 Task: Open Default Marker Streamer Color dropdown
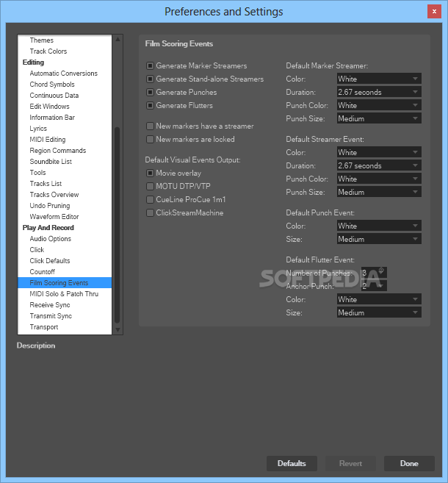379,79
